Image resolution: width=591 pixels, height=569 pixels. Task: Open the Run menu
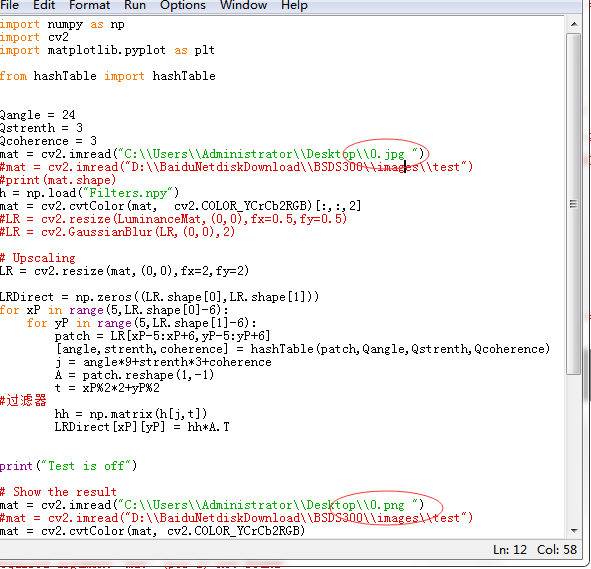point(135,5)
